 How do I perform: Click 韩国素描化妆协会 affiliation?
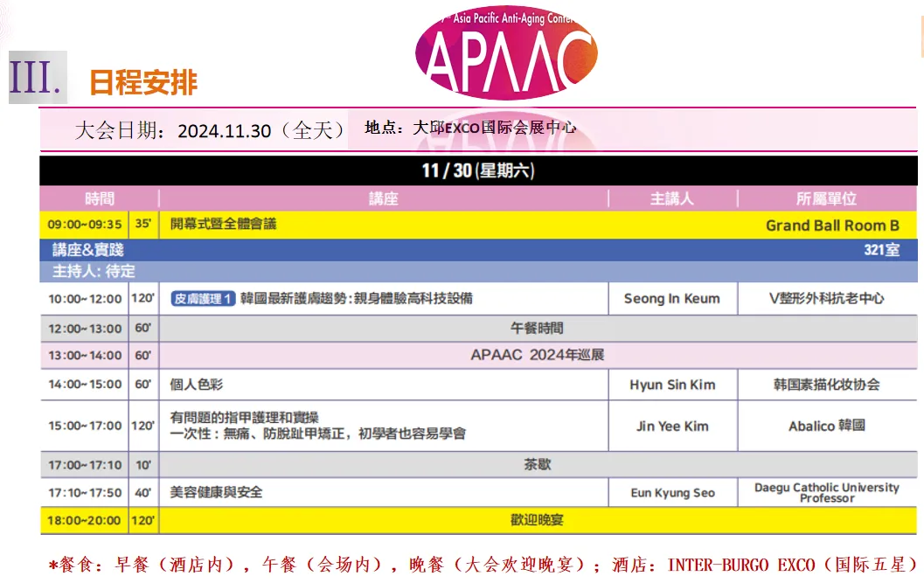pyautogui.click(x=827, y=385)
